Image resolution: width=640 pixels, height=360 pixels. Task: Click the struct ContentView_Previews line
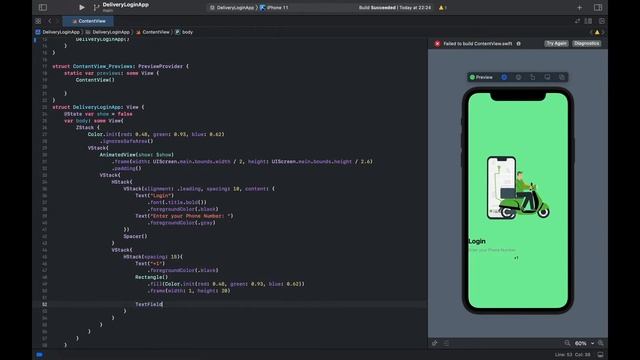click(x=120, y=66)
